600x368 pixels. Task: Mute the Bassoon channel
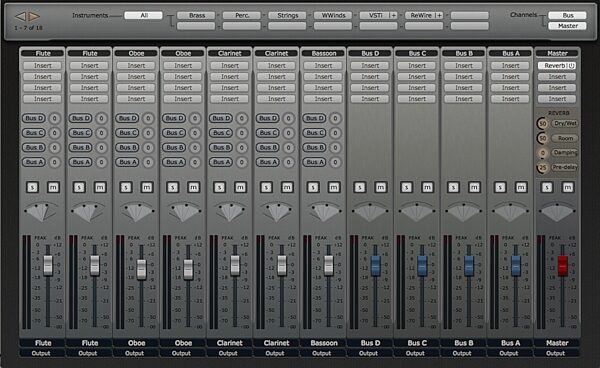[x=334, y=187]
